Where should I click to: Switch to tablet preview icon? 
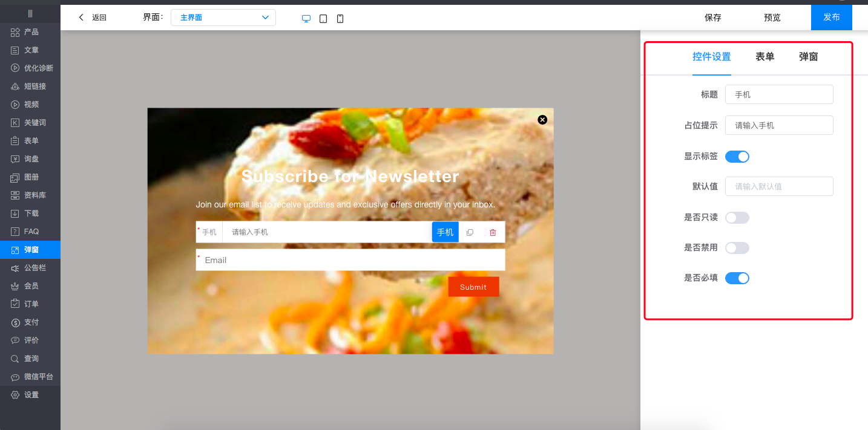click(x=323, y=19)
